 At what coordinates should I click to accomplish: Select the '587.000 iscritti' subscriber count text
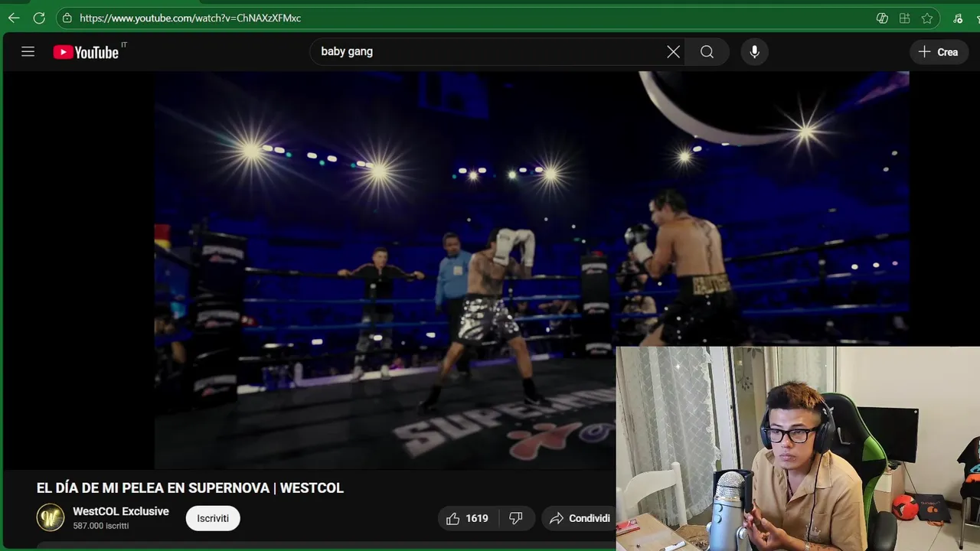pyautogui.click(x=100, y=526)
